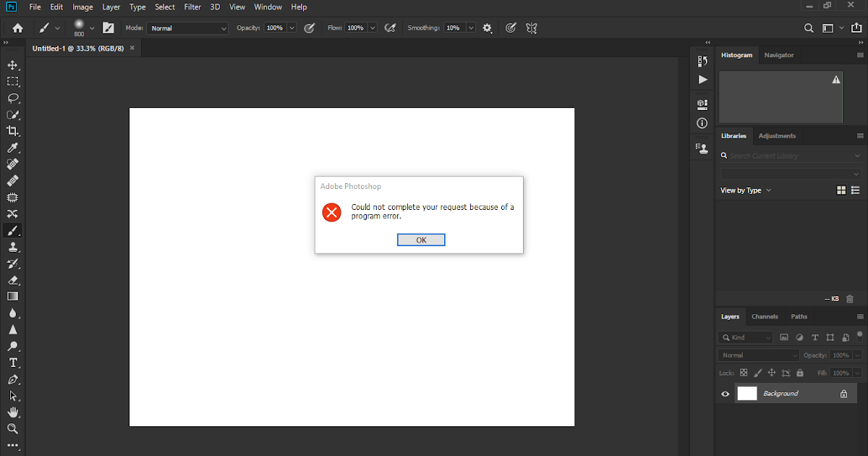Image resolution: width=868 pixels, height=456 pixels.
Task: Open the Actions panel play icon
Action: pos(702,80)
